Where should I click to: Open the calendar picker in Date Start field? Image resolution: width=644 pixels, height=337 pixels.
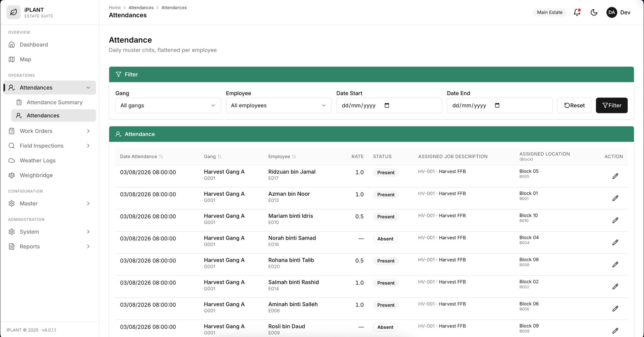pyautogui.click(x=387, y=105)
